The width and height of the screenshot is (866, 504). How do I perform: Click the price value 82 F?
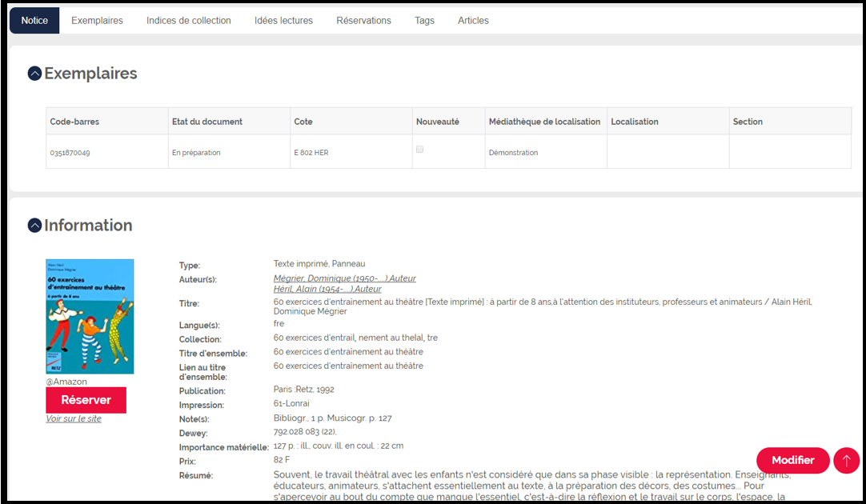tap(282, 460)
